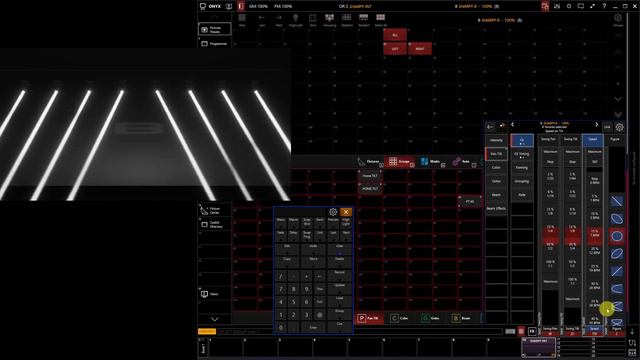Select the red highlighted circle figure
The height and width of the screenshot is (360, 640).
point(617,236)
